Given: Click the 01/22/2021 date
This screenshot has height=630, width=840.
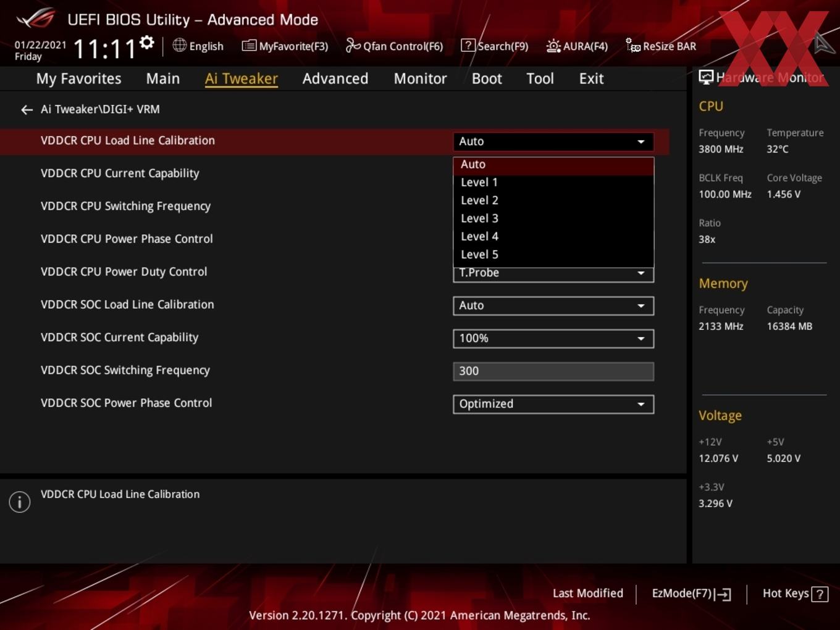Looking at the screenshot, I should click(40, 45).
